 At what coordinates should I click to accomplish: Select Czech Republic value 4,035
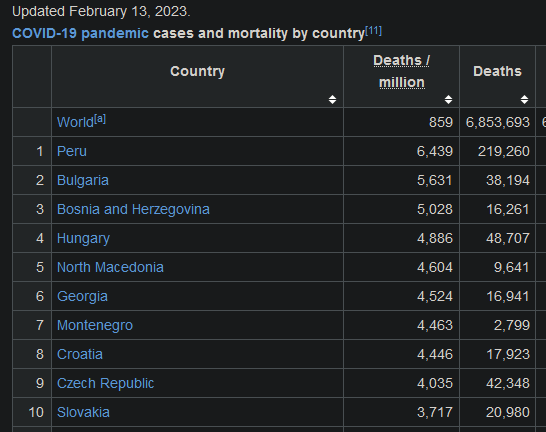435,383
